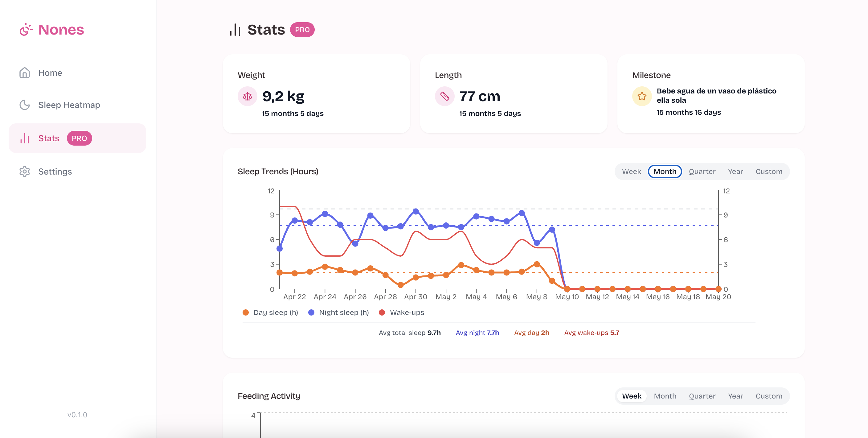Viewport: 868px width, 438px height.
Task: Click the v0.1.0 version label
Action: click(77, 415)
